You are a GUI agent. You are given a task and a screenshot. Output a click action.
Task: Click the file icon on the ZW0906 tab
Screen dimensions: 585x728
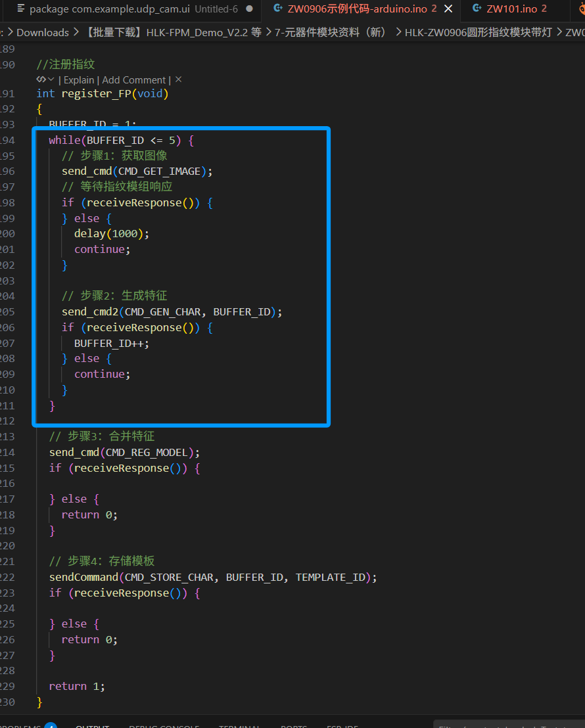277,9
